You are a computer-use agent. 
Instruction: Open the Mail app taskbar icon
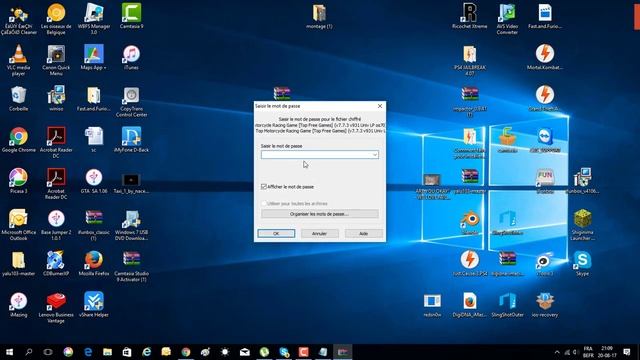pos(244,352)
